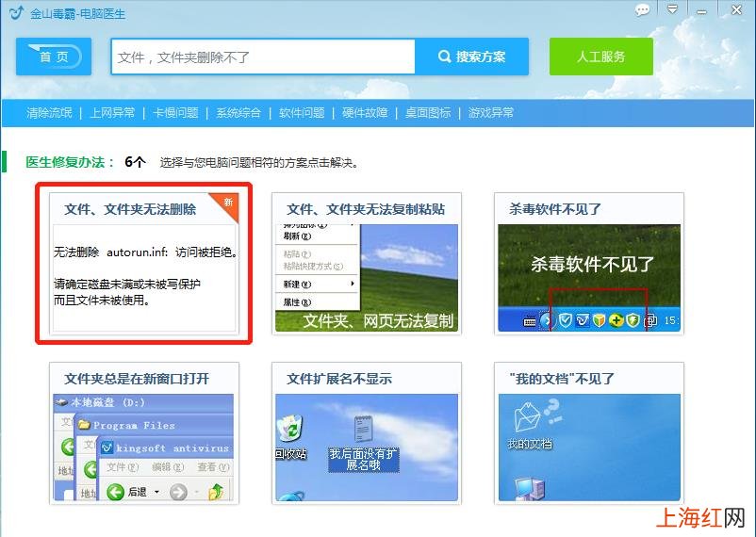
Task: Open the 清除流氓 category
Action: 49,113
